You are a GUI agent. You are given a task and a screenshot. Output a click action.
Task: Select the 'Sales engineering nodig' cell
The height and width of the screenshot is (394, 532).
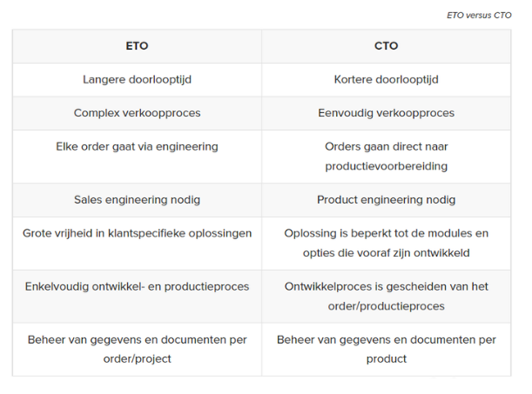pyautogui.click(x=137, y=199)
